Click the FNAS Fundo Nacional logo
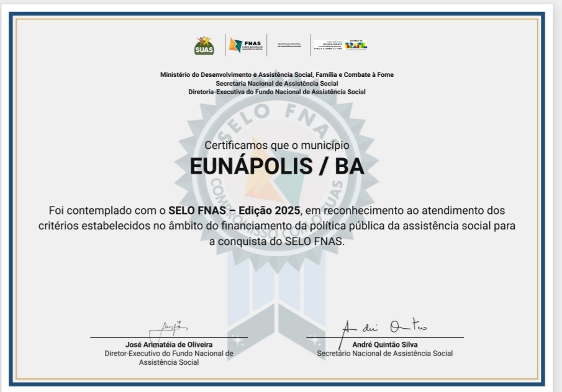The height and width of the screenshot is (392, 562). (246, 45)
